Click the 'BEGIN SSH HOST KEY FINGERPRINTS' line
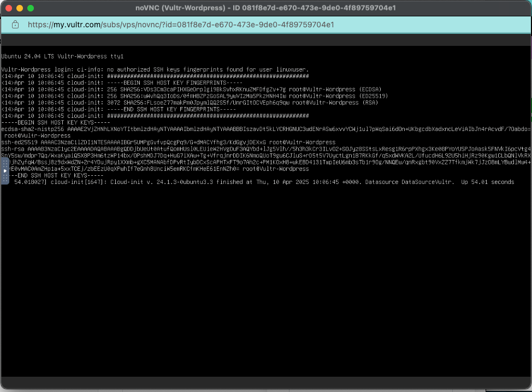Image resolution: width=532 pixels, height=392 pixels. [x=122, y=83]
